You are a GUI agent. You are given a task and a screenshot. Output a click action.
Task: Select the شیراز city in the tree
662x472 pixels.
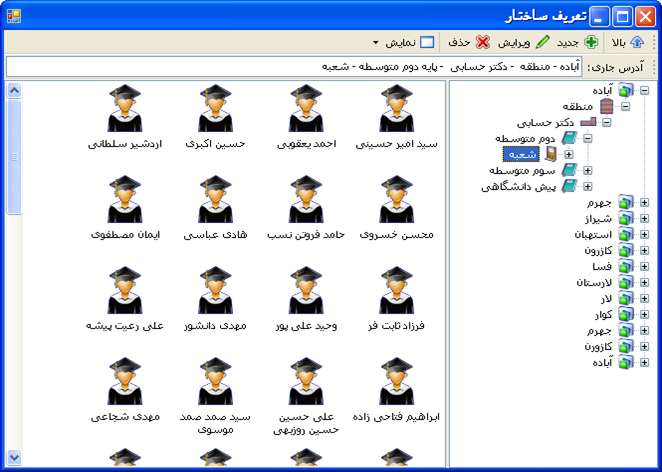click(x=598, y=219)
